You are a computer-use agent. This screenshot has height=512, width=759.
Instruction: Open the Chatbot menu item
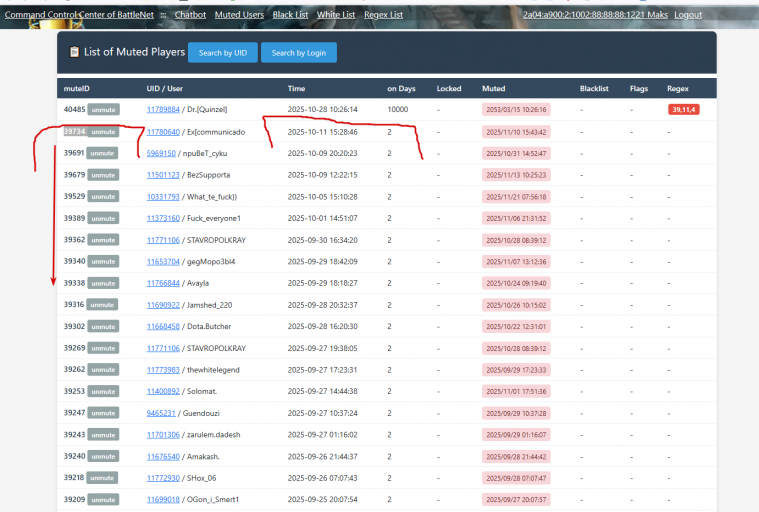pos(190,15)
